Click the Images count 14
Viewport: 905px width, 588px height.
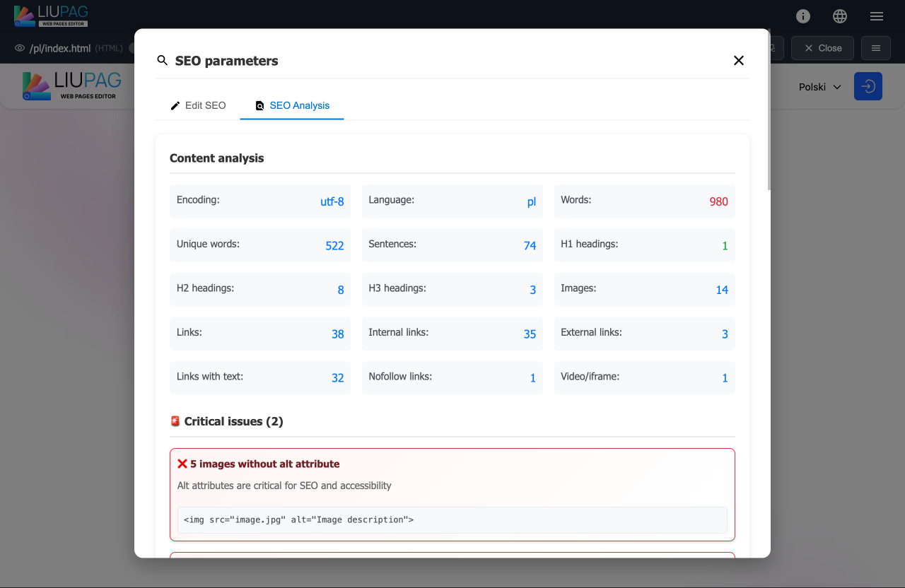tap(722, 290)
